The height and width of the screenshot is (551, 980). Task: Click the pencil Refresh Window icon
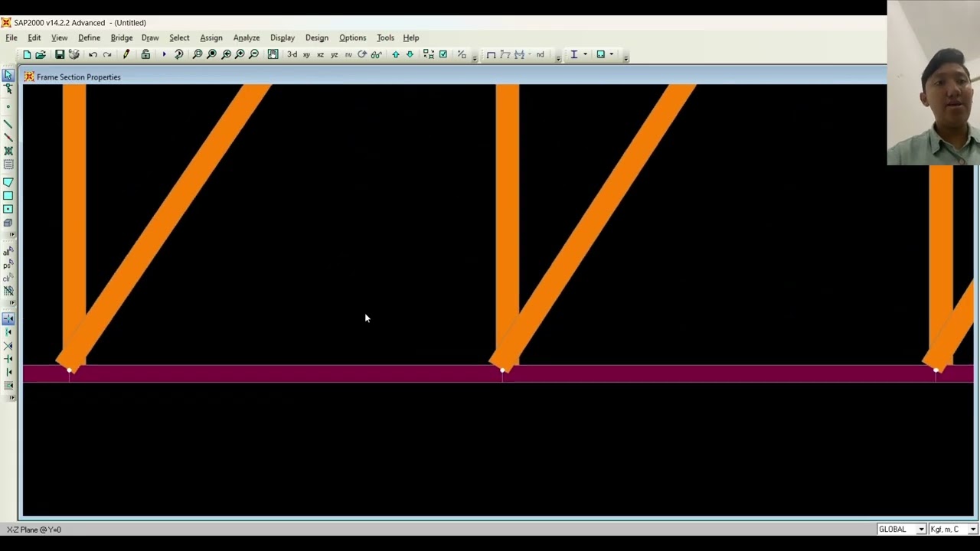point(126,54)
